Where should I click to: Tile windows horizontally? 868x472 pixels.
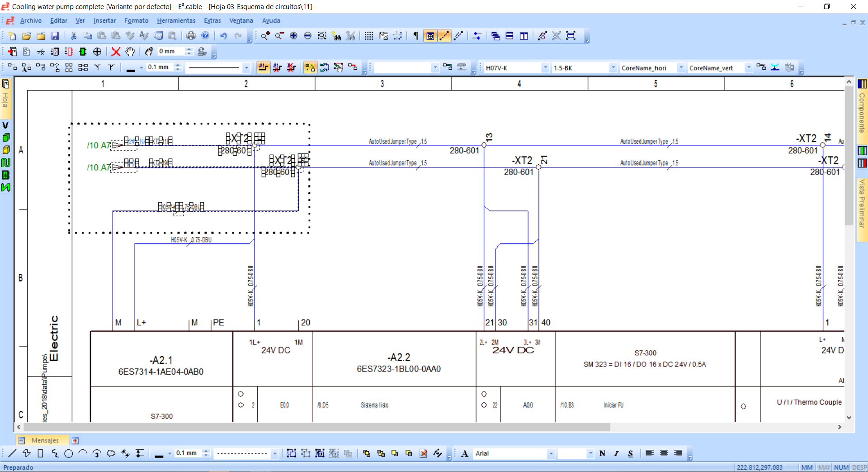click(x=509, y=36)
